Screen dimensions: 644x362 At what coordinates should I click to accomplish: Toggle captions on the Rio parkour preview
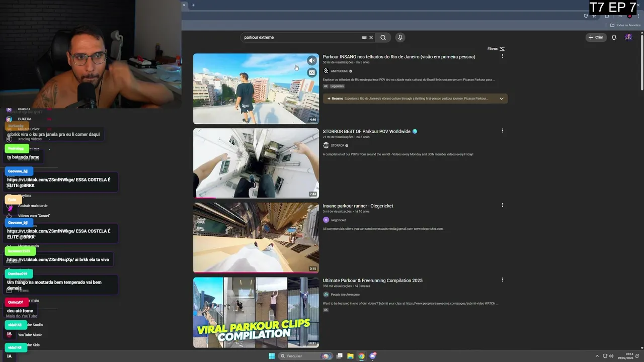(312, 72)
